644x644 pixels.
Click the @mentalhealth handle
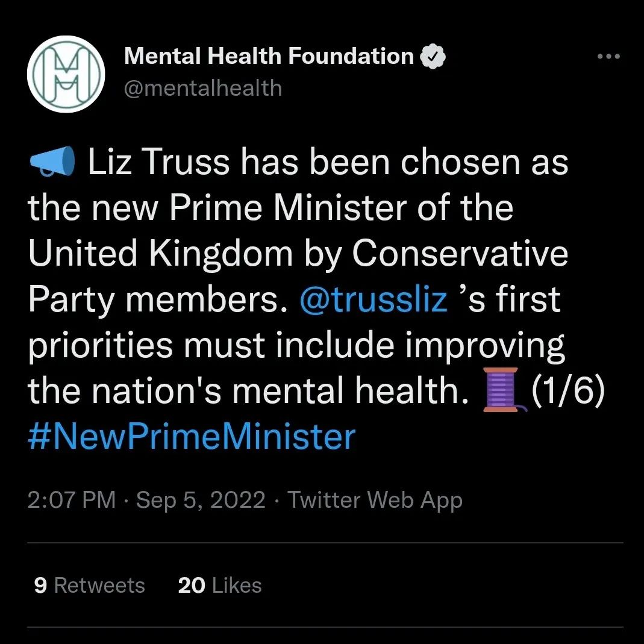pyautogui.click(x=203, y=89)
